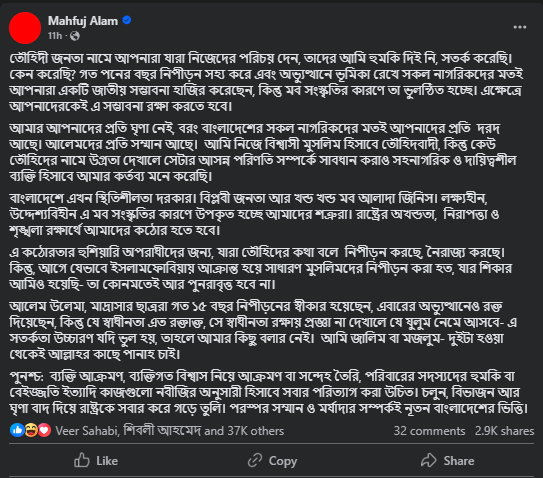Click the blue thumbs-up reaction icon
543x478 pixels.
coord(17,430)
